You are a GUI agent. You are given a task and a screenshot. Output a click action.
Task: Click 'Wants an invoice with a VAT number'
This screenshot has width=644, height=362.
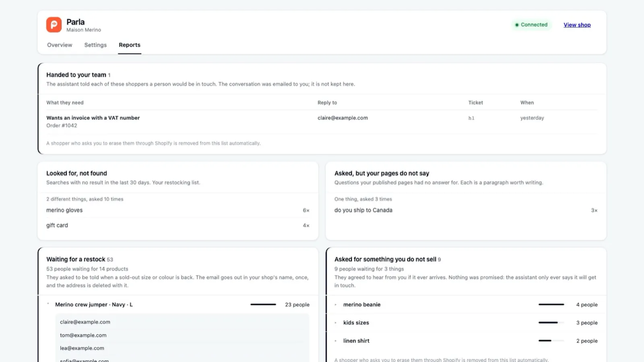point(93,118)
